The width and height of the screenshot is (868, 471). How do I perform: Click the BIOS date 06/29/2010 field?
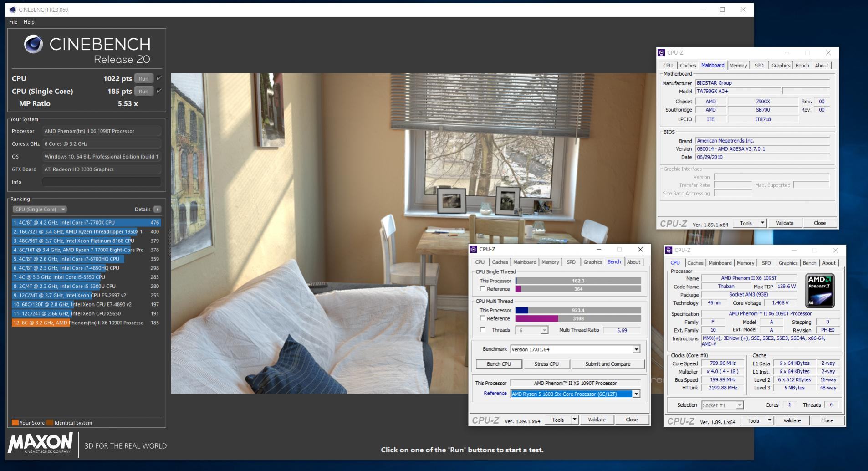pos(762,157)
